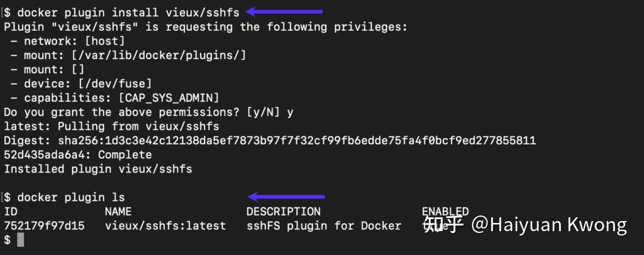Click the plugin ID 752179f97d15
Viewport: 644px width, 255px height.
pyautogui.click(x=45, y=225)
